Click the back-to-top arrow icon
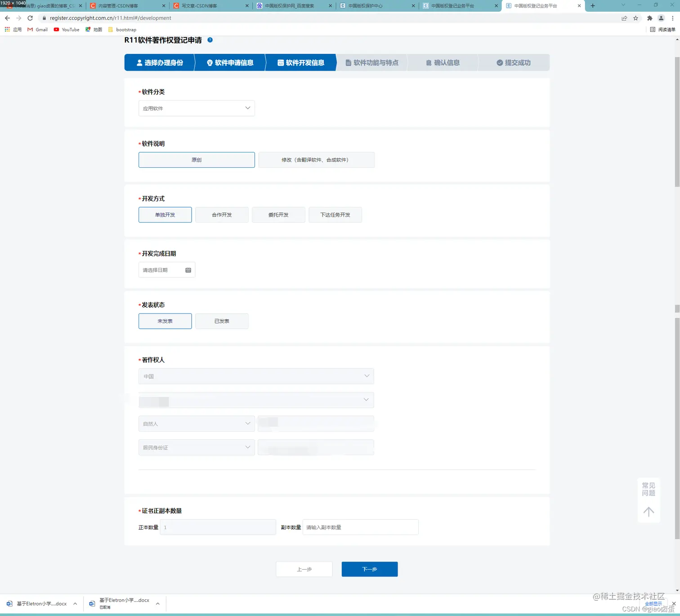680x616 pixels. point(649,512)
